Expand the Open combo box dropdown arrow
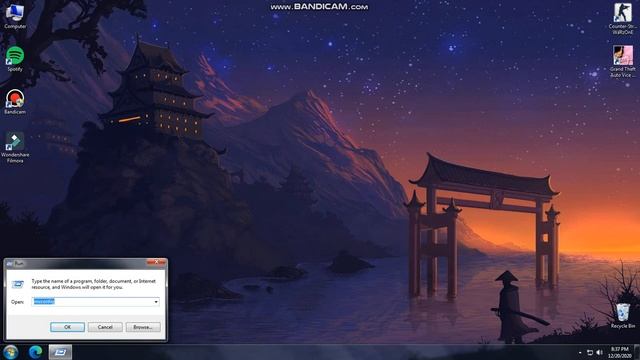 click(156, 302)
